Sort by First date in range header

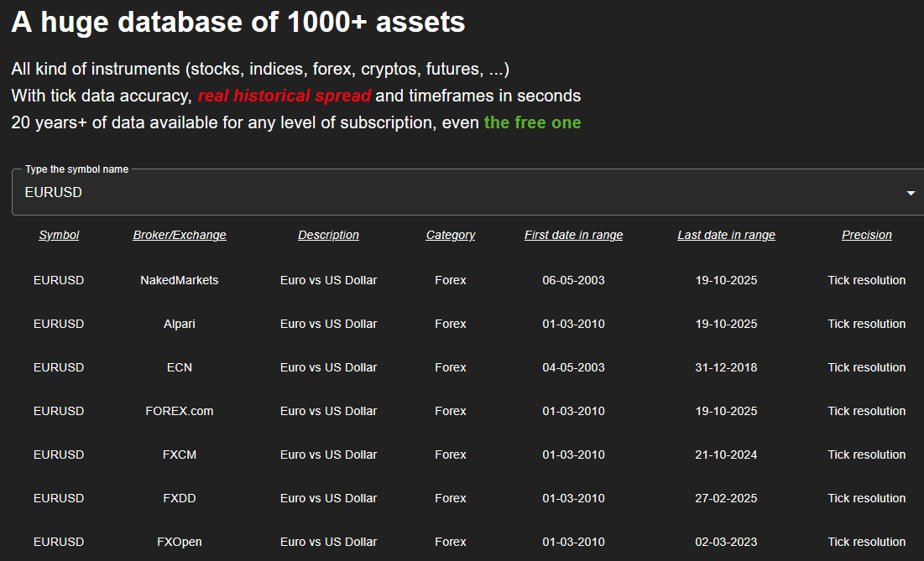pos(573,235)
